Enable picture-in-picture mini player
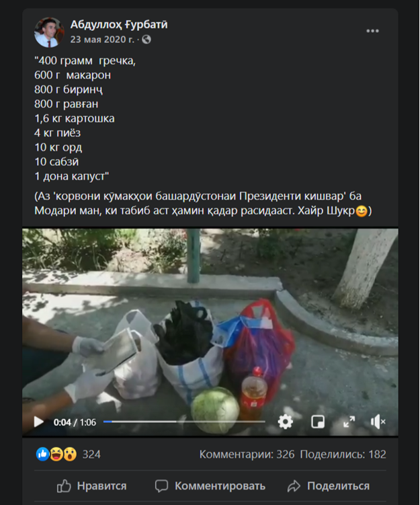Screen dimensions: 420x505 [318, 422]
